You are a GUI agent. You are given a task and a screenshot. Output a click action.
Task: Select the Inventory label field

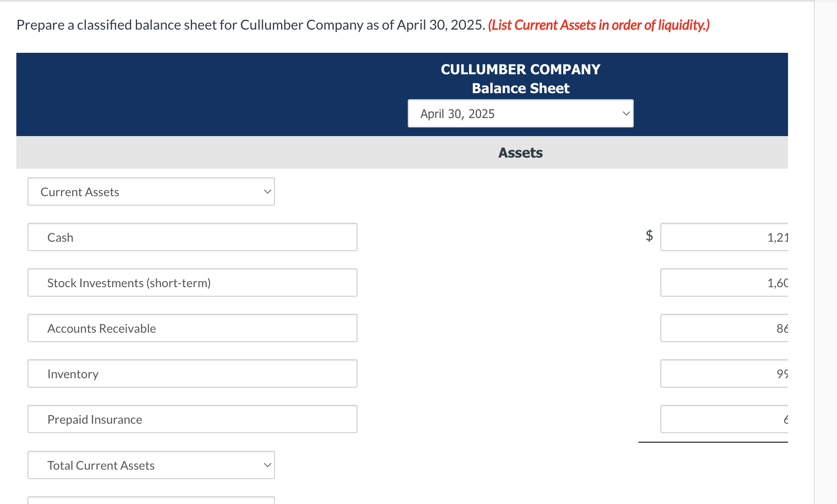(192, 373)
